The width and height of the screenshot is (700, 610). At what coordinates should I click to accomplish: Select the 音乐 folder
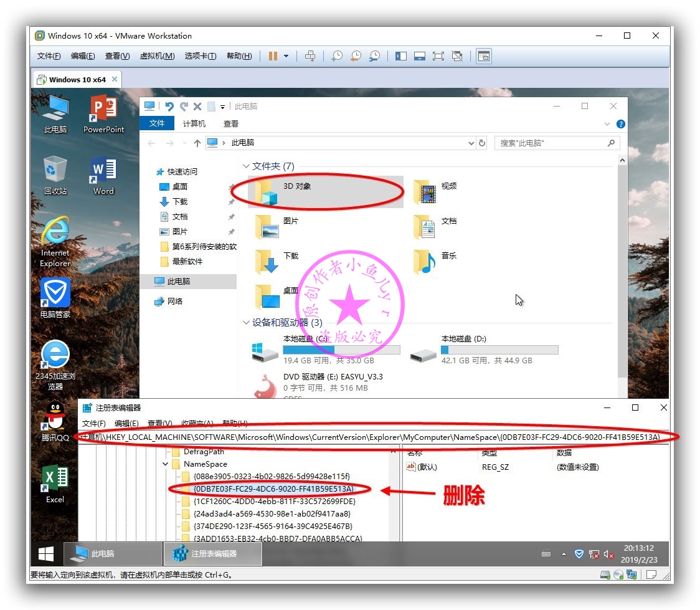pyautogui.click(x=436, y=261)
